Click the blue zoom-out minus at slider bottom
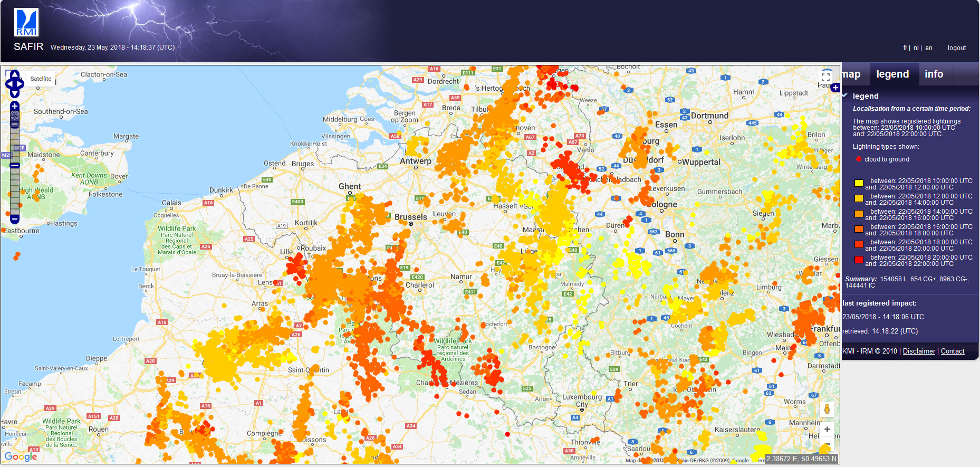The width and height of the screenshot is (980, 467). click(x=15, y=218)
